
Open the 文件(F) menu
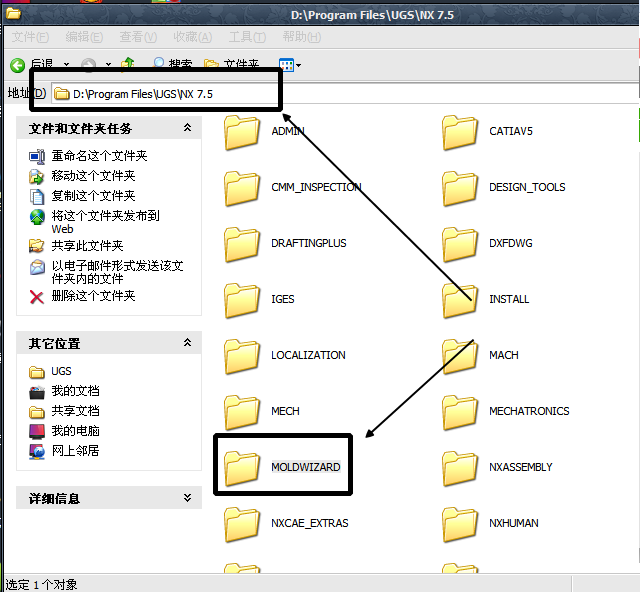point(30,37)
